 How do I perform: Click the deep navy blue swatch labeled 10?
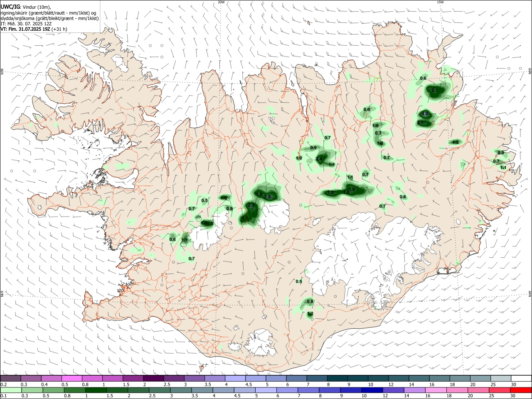[x=372, y=390]
